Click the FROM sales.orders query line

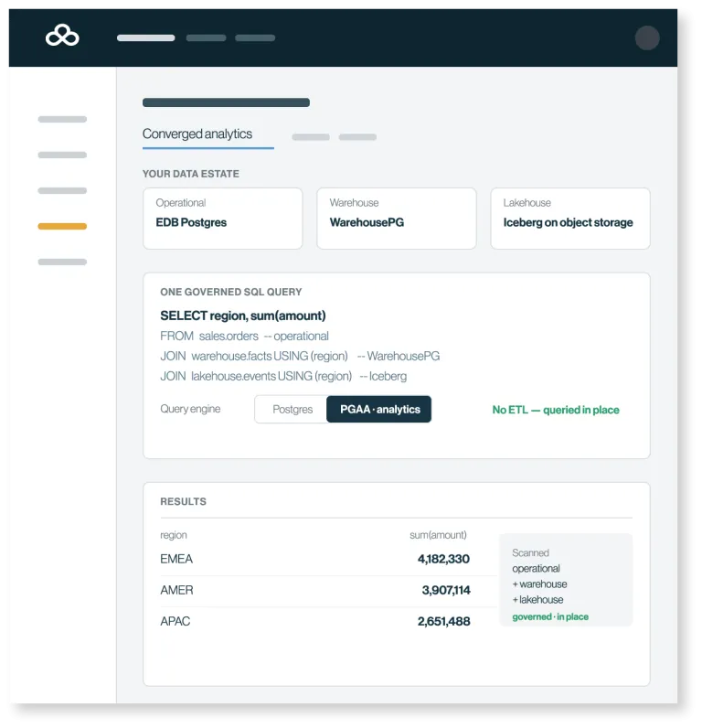pos(244,336)
